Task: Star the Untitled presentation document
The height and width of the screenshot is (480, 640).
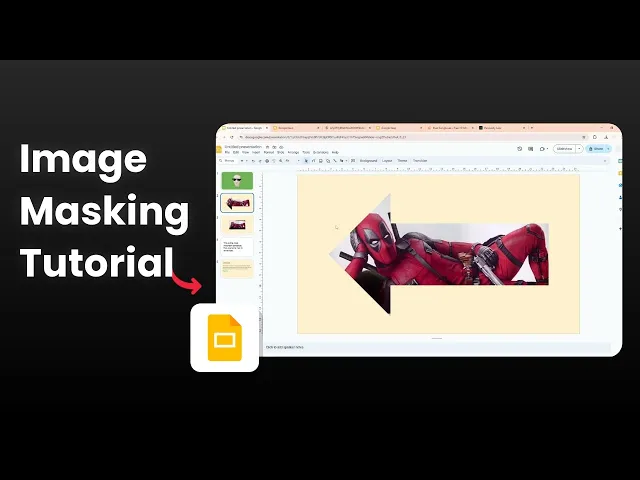Action: 267,147
